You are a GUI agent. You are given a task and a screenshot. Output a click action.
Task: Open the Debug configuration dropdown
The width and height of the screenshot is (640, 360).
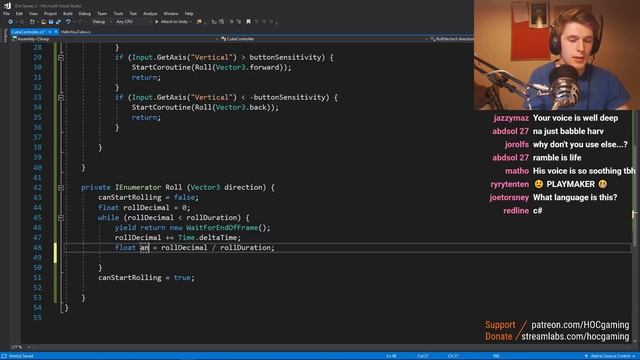pyautogui.click(x=101, y=22)
